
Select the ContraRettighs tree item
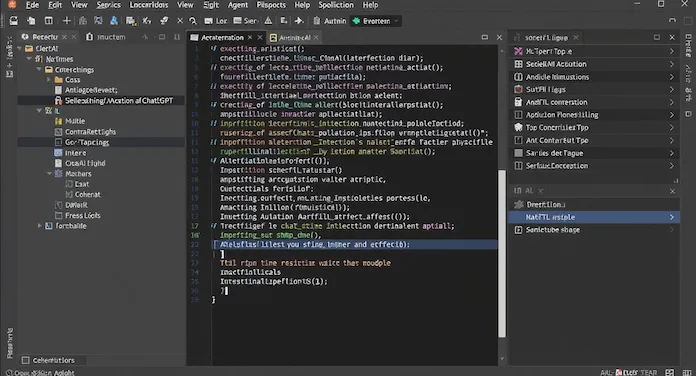[x=91, y=132]
